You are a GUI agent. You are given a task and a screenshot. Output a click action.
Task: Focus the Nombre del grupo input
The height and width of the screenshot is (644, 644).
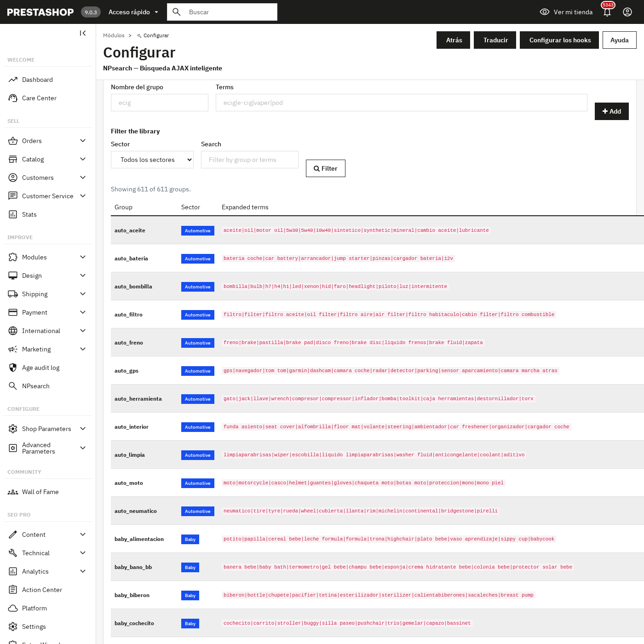(160, 103)
